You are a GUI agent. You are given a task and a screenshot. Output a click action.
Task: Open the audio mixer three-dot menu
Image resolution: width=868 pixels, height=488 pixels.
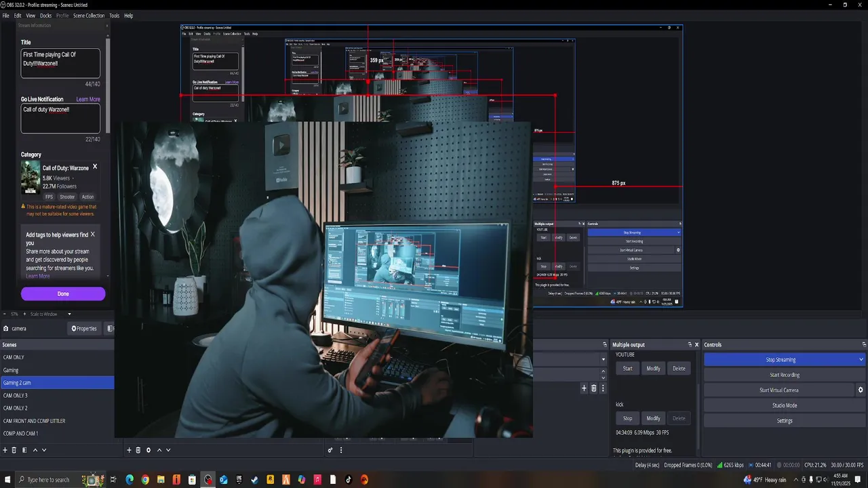tap(341, 450)
